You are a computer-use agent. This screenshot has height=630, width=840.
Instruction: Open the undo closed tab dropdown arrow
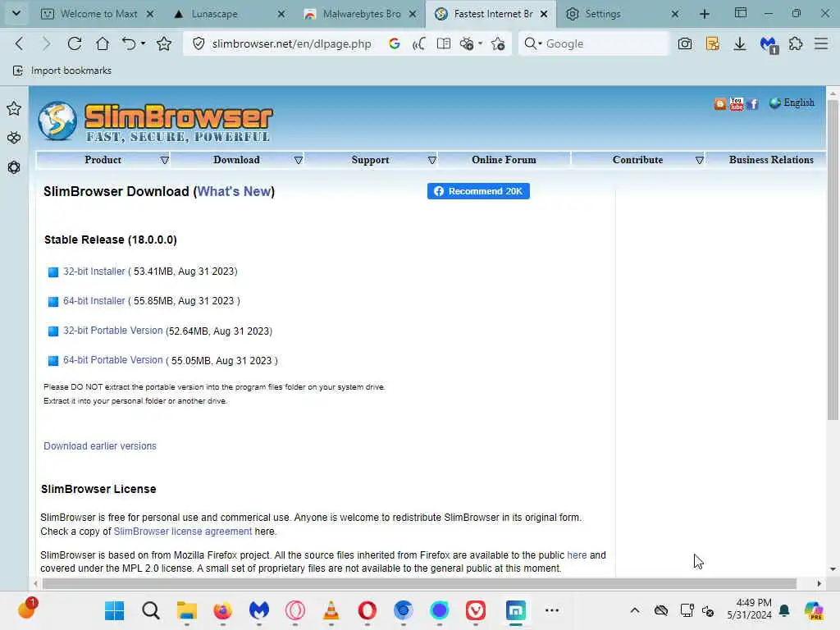click(x=144, y=43)
